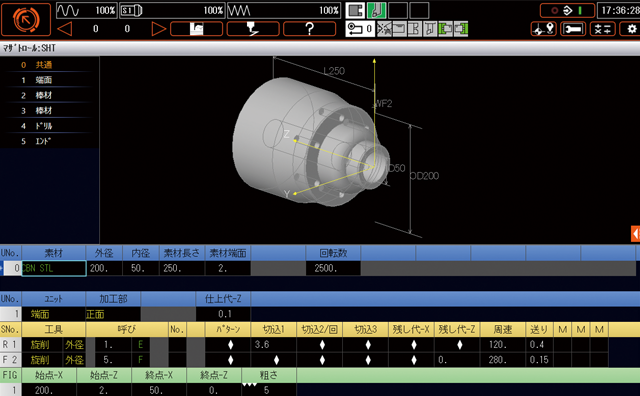
Task: Open the wrench maintenance icon
Action: click(x=573, y=29)
